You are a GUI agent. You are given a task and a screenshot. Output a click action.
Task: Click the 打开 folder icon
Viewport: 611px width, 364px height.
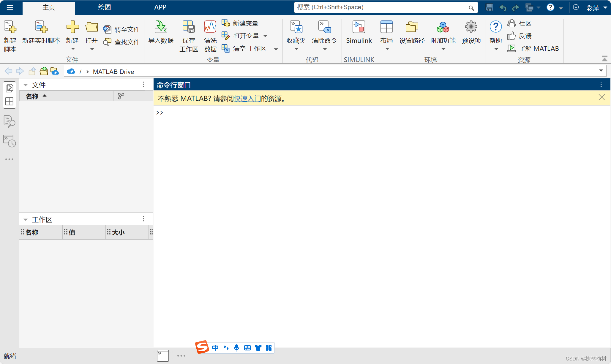[91, 27]
